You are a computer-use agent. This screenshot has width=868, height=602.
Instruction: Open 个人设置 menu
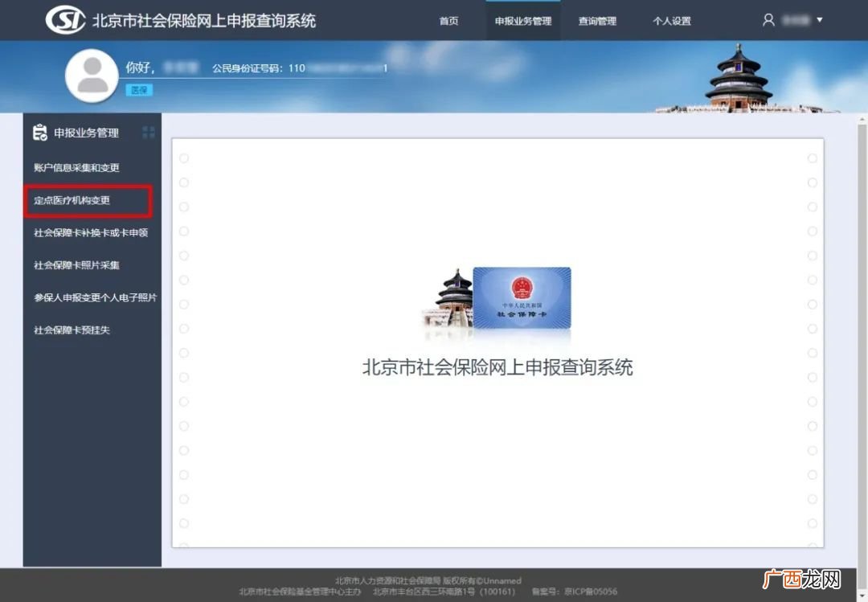[671, 21]
